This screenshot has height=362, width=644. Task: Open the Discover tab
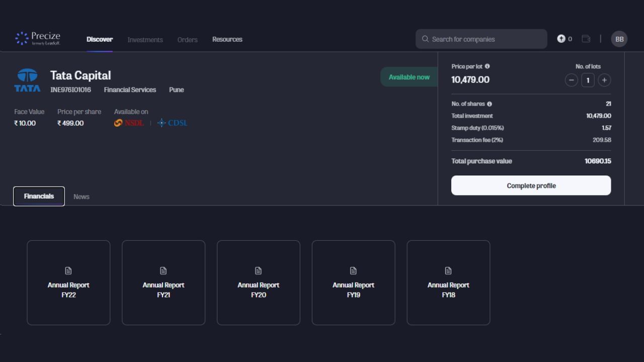click(100, 39)
